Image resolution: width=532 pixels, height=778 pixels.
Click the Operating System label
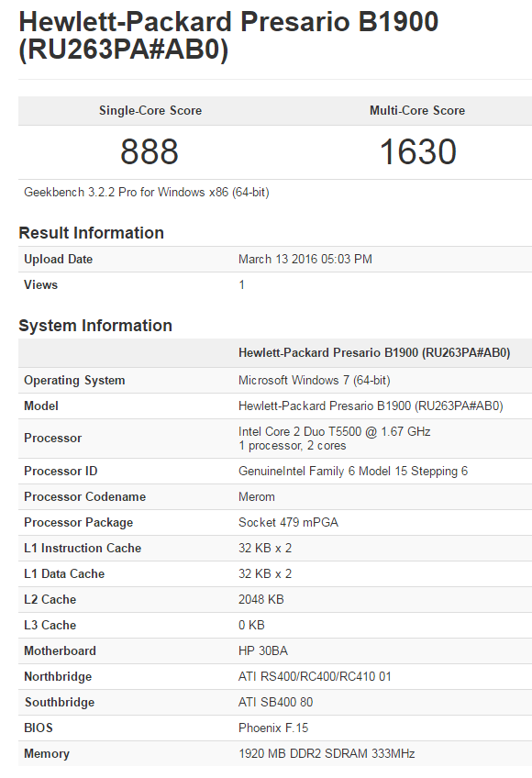(74, 381)
